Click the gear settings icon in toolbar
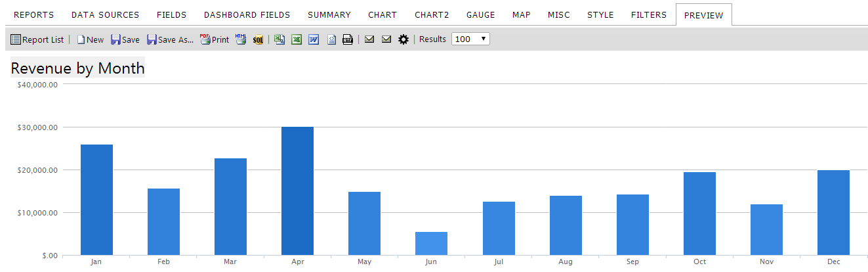Screen dimensions: 868x272 click(x=403, y=39)
